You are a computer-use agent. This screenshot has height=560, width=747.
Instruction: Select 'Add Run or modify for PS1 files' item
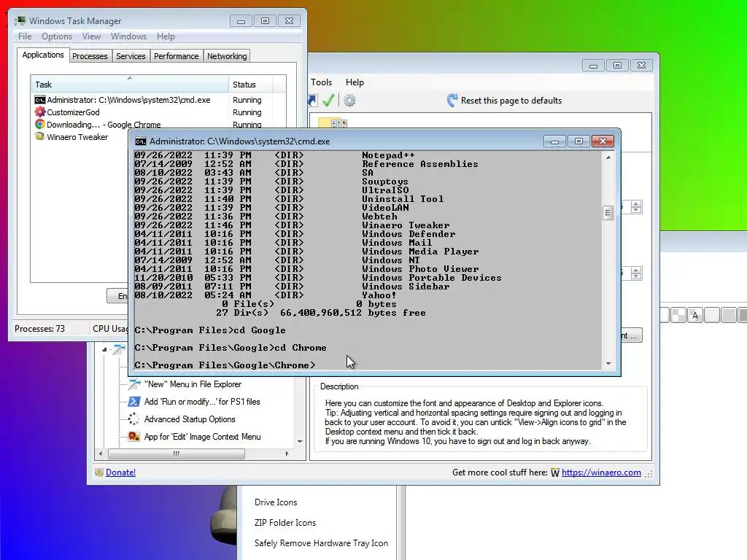click(x=202, y=402)
